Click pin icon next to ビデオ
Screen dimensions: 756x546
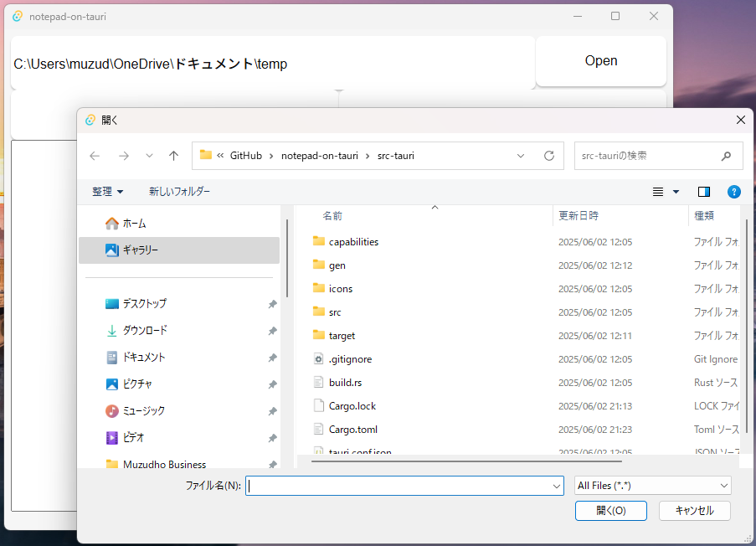point(272,438)
